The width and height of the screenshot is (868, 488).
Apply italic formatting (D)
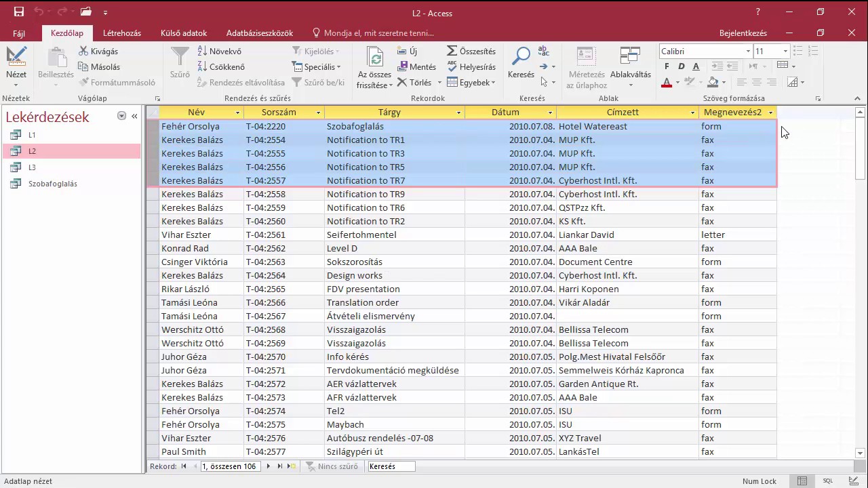(681, 66)
